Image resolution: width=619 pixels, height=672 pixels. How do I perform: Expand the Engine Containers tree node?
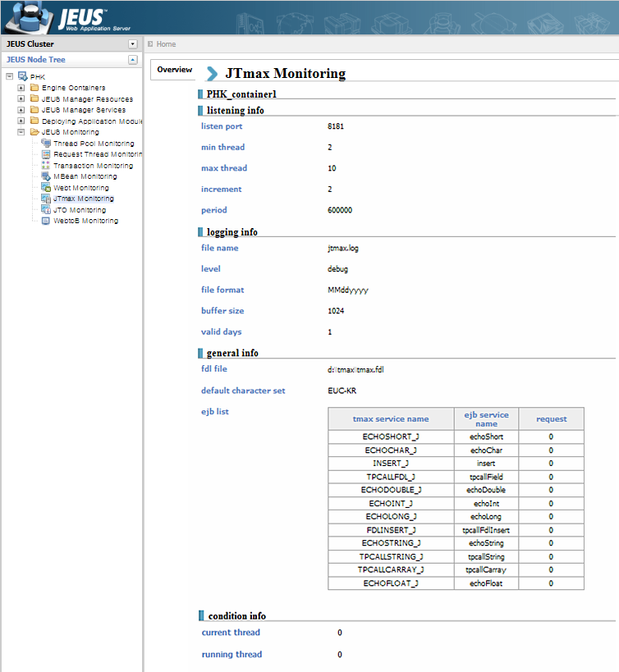click(21, 88)
